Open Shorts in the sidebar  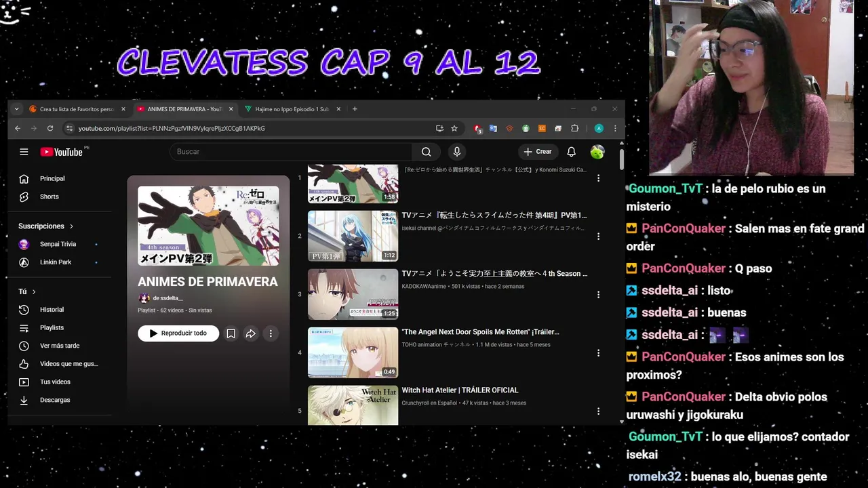click(x=49, y=197)
